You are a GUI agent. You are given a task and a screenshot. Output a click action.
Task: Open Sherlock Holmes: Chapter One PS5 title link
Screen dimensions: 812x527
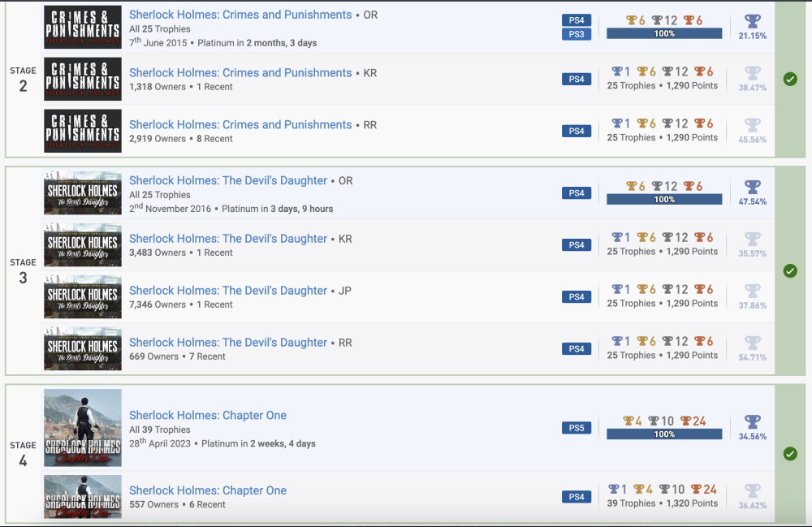(x=208, y=415)
